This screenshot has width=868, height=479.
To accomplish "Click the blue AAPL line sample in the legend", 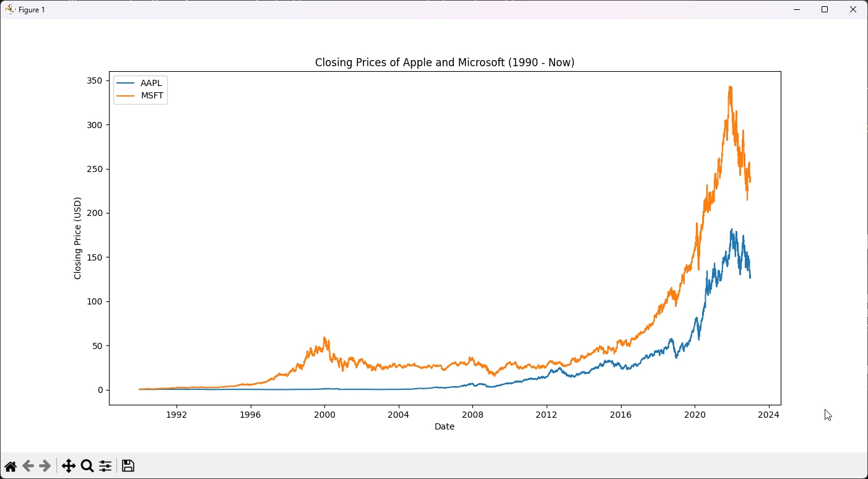I will 126,83.
